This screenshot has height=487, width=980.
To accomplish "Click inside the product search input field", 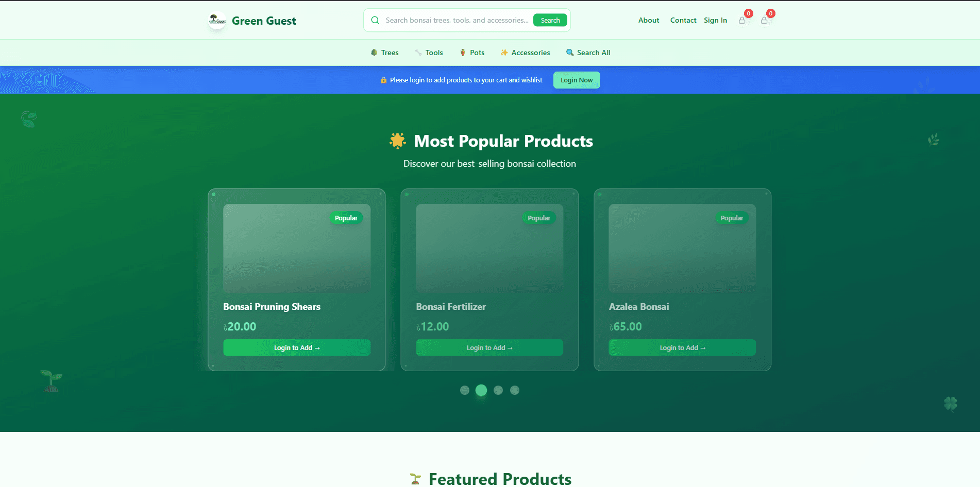I will [x=453, y=20].
